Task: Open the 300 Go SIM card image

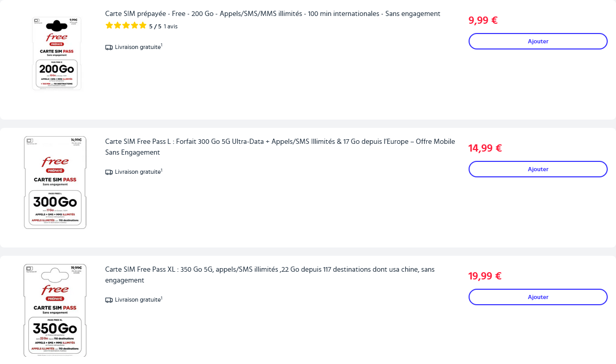Action: click(x=55, y=182)
